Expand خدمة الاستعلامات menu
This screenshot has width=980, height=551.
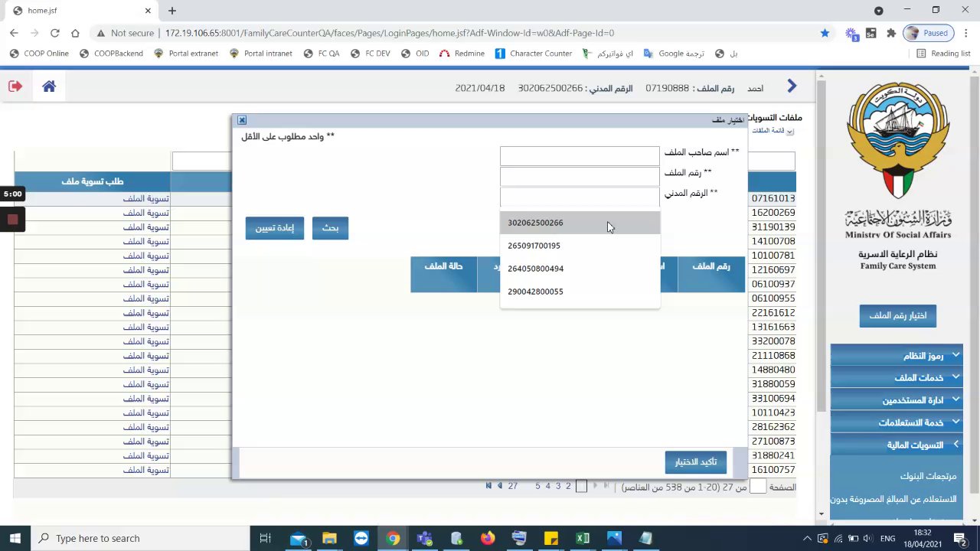click(897, 422)
